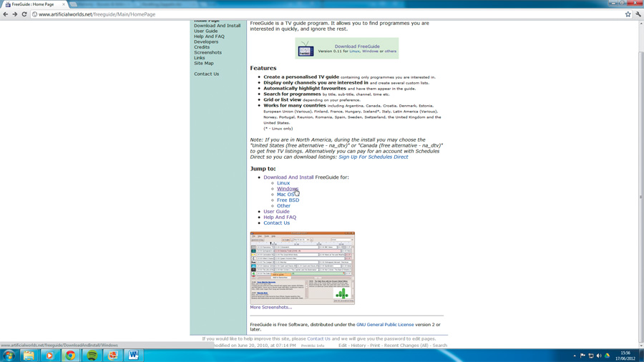The width and height of the screenshot is (644, 362).
Task: Choose Windows under Jump to
Action: [x=288, y=189]
